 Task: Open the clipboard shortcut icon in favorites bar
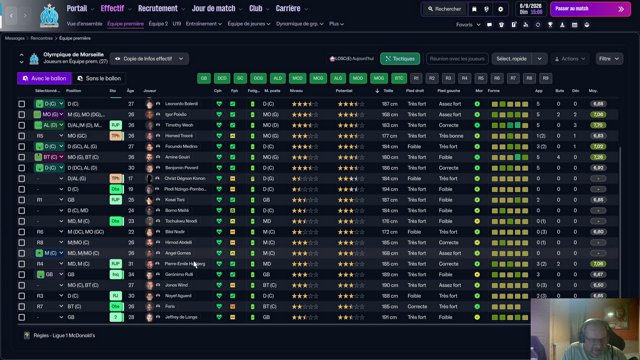[x=514, y=25]
